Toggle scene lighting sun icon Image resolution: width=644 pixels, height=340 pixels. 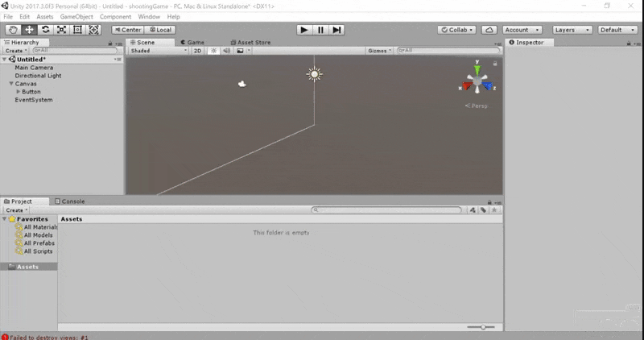(213, 51)
